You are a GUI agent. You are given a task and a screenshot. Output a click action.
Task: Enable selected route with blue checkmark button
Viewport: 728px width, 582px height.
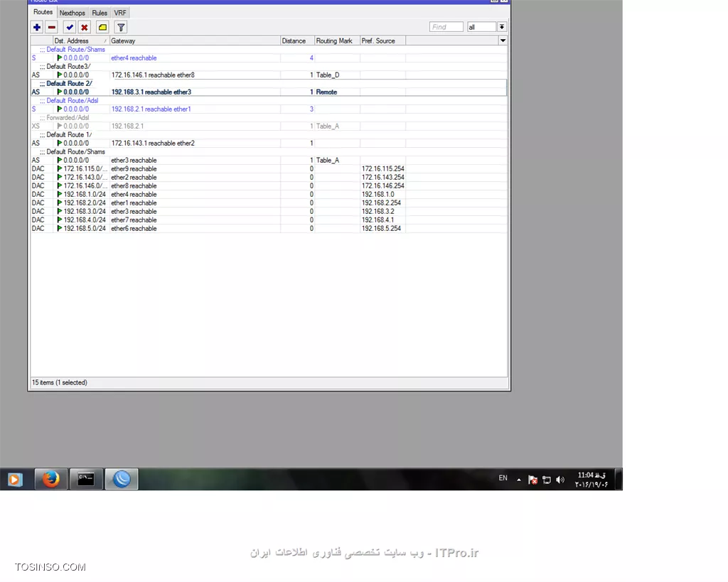(70, 28)
